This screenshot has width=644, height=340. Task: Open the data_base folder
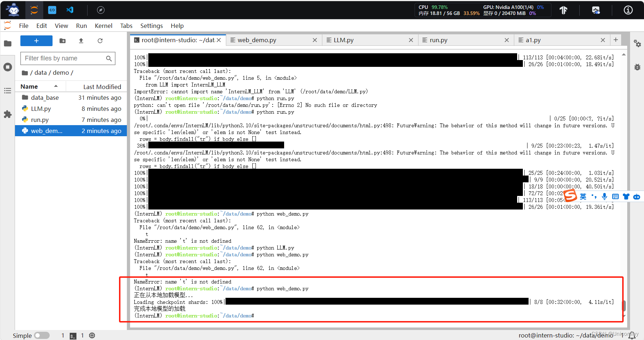click(x=71, y=98)
